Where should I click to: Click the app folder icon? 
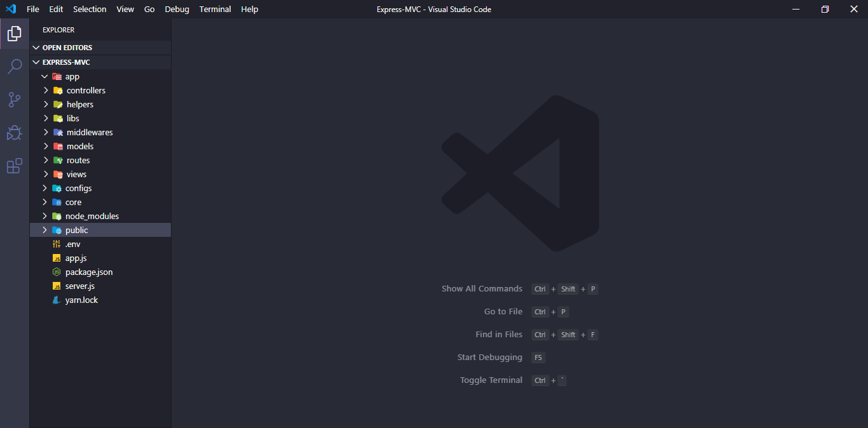coord(57,76)
